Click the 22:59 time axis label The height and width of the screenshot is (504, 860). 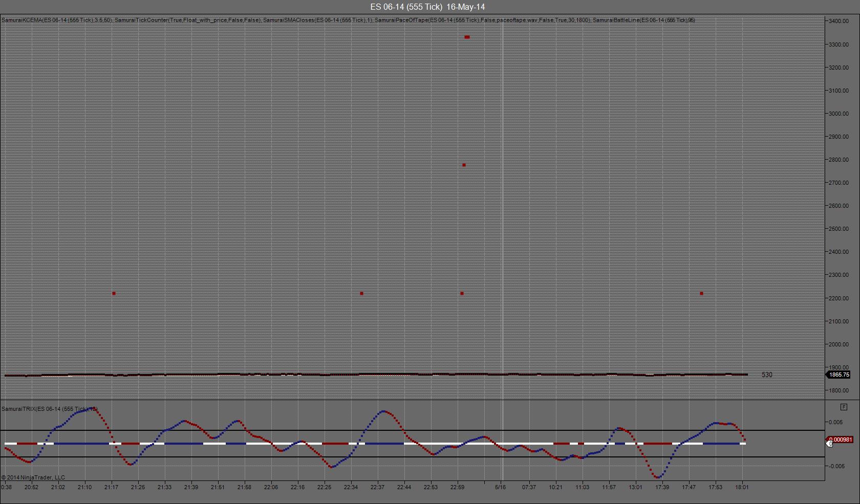457,487
